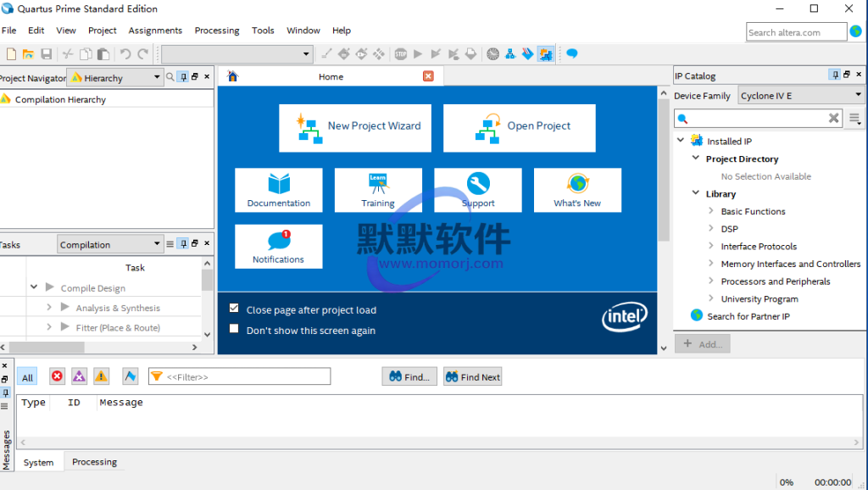Screen dimensions: 868x490
Task: Open the Tools menu
Action: 263,31
